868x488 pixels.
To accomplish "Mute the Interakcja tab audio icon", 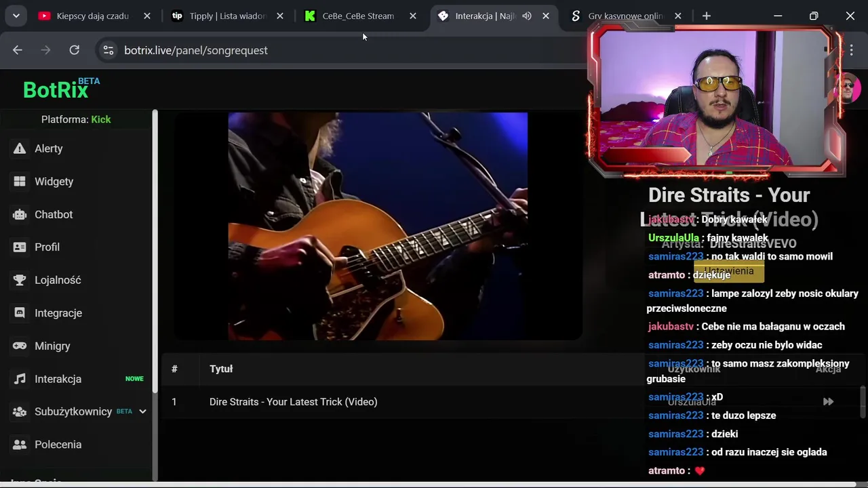I will [527, 16].
